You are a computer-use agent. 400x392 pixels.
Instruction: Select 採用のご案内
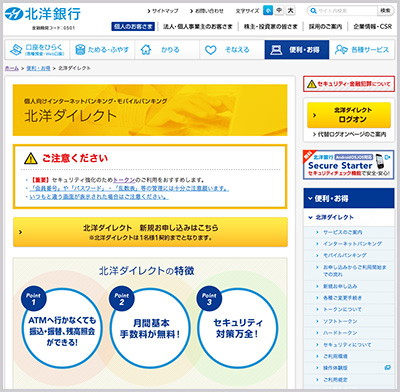coord(325,26)
